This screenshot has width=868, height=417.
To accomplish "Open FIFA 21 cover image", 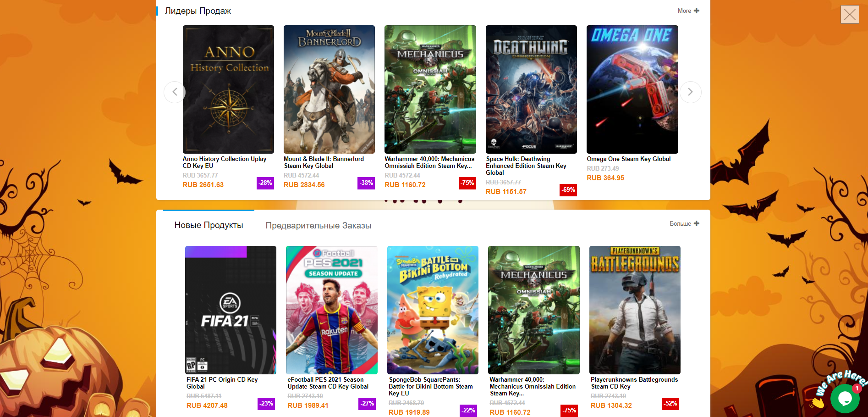I will point(231,310).
